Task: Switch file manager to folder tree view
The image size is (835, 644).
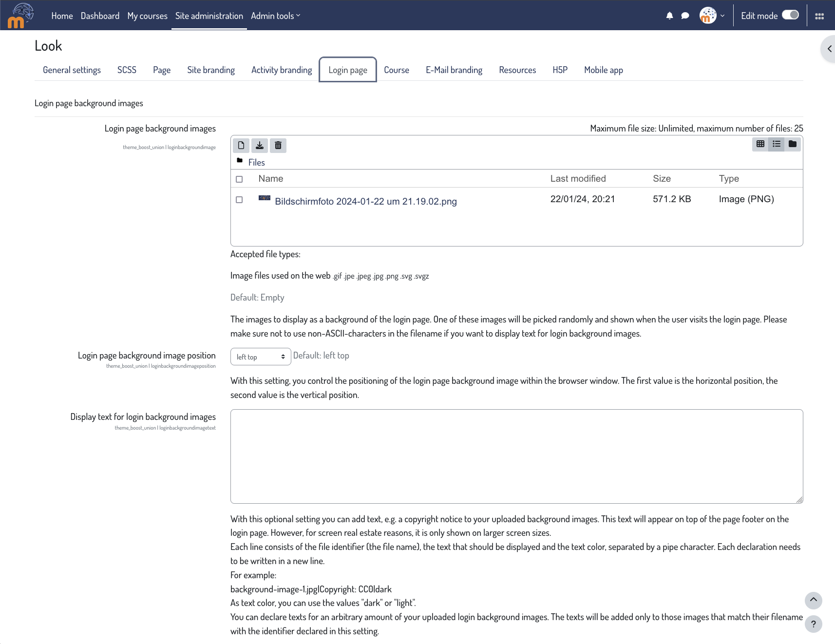Action: pos(793,144)
